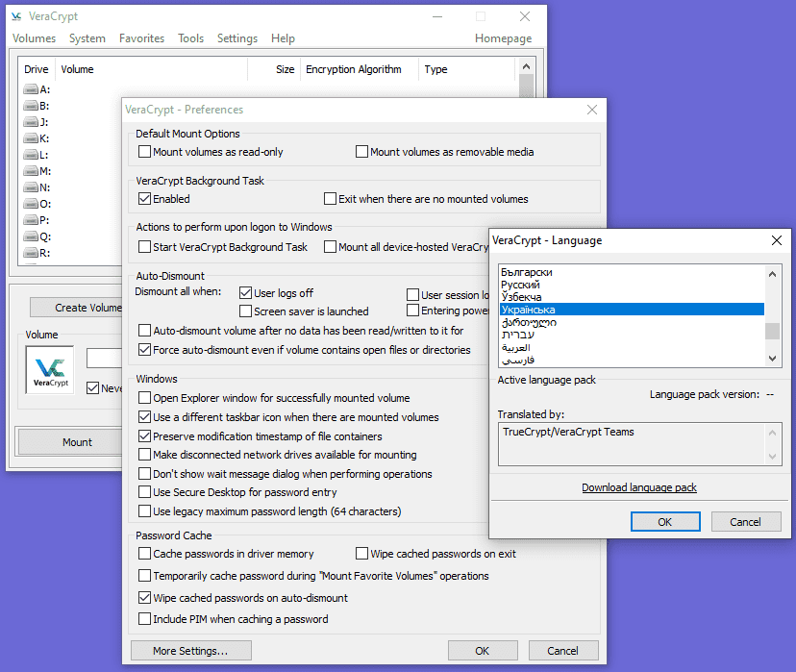The image size is (796, 672).
Task: Click Translated by text box
Action: (639, 444)
